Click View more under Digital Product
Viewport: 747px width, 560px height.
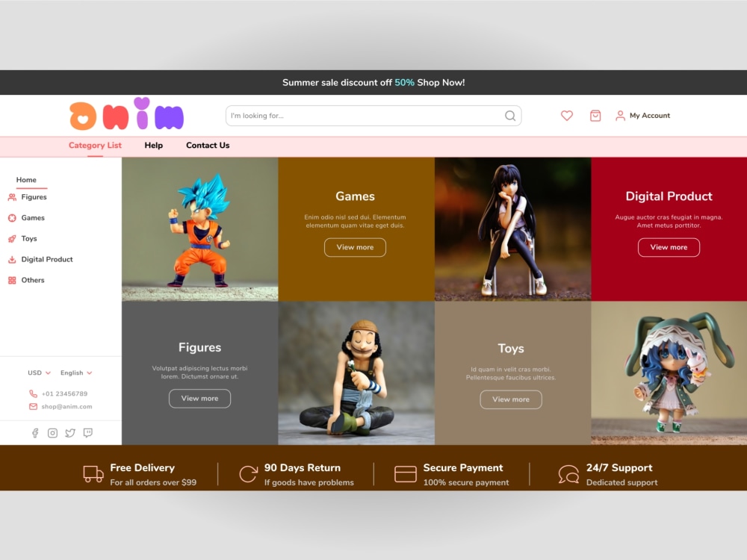click(x=669, y=247)
